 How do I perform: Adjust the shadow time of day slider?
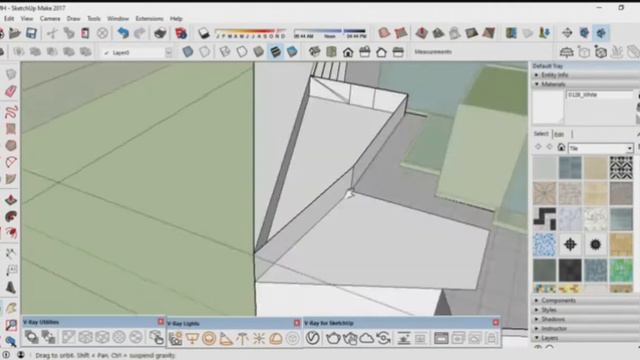click(330, 33)
